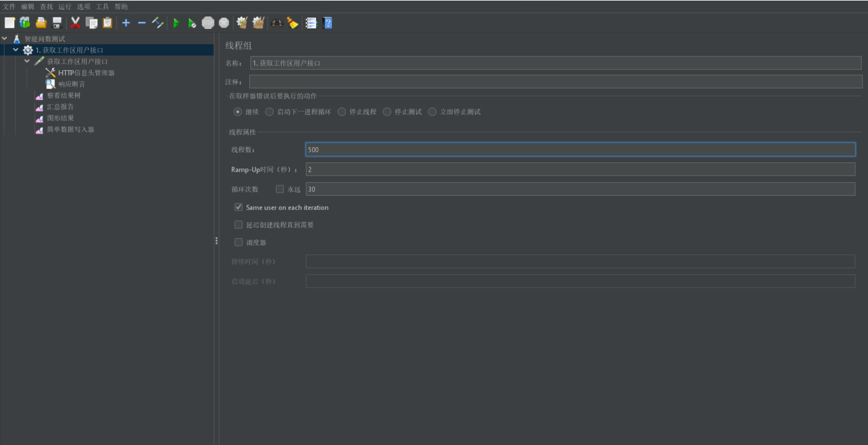Open the Function helper list icon

tap(311, 23)
